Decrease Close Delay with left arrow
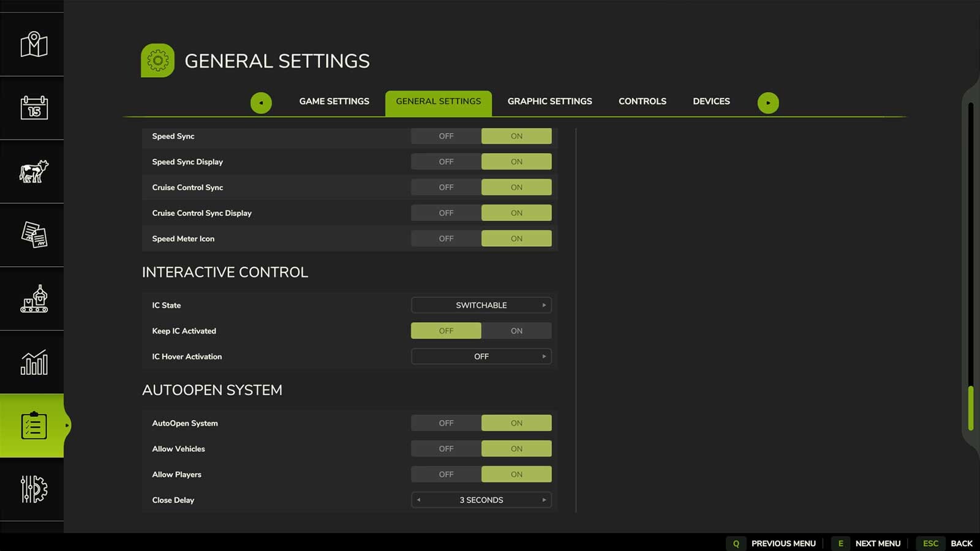980x551 pixels. 419,500
